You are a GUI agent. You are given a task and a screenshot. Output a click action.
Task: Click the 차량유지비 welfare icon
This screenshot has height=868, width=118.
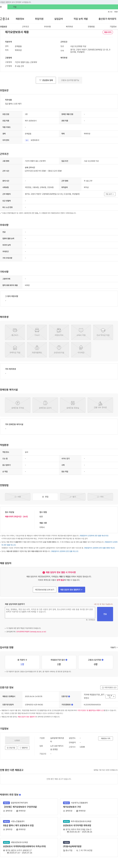click(59, 332)
